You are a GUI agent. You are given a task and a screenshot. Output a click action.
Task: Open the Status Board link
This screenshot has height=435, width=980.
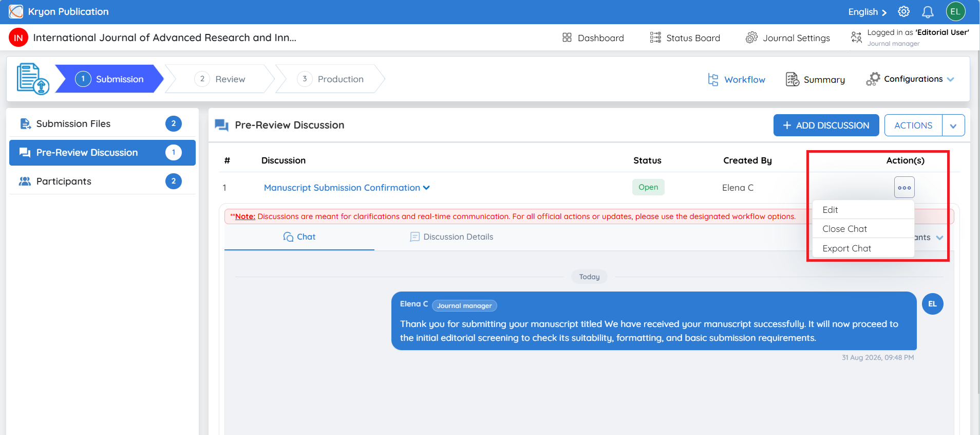(x=685, y=38)
